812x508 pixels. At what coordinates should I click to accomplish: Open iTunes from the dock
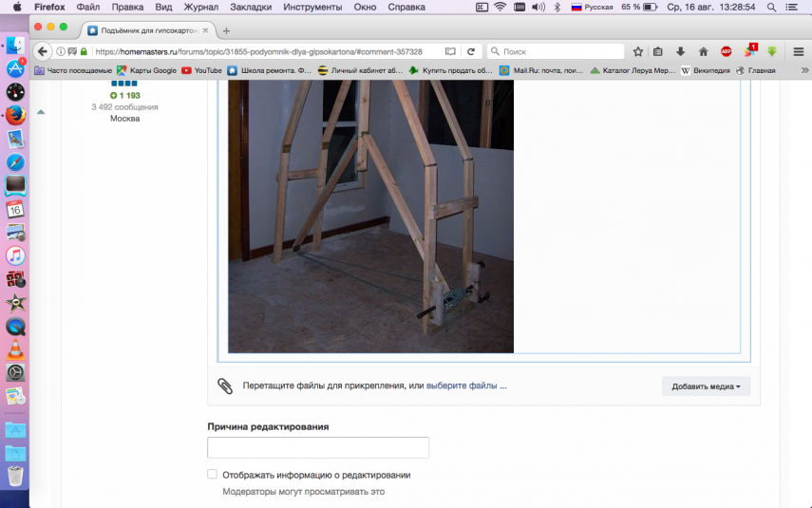click(x=15, y=255)
